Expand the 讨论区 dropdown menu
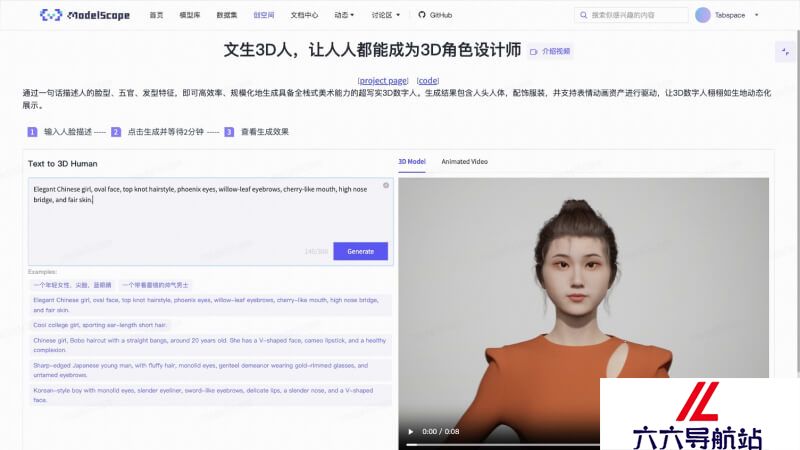Image resolution: width=800 pixels, height=450 pixels. tap(386, 15)
